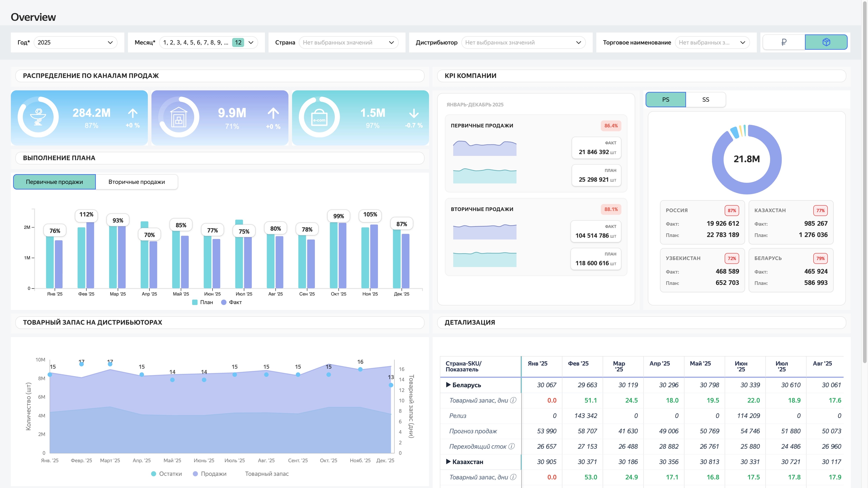
Task: Click the ЯНВАРЬ-ДЕКАБРЬ 2025 period label
Action: pos(475,104)
